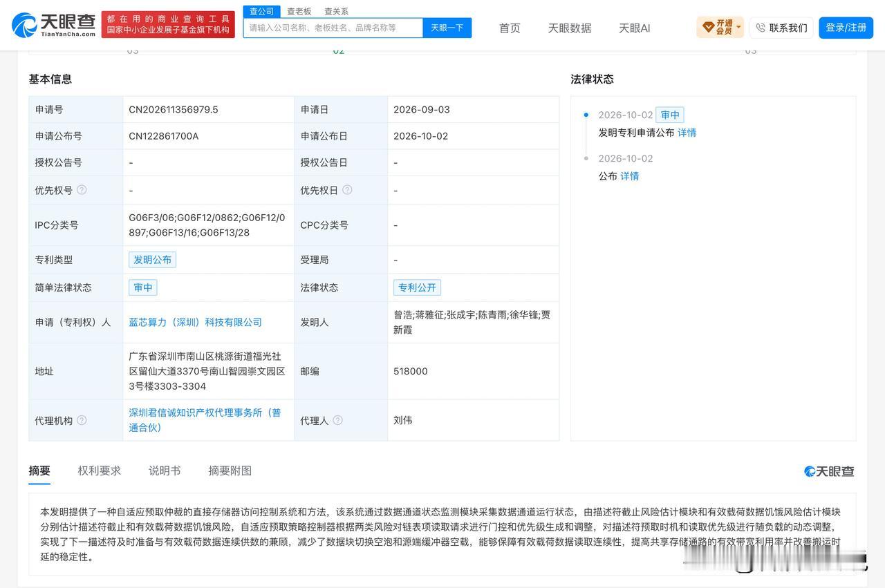Click the 审中 tag in 简单法律状态 row
Image resolution: width=885 pixels, height=588 pixels.
[143, 287]
